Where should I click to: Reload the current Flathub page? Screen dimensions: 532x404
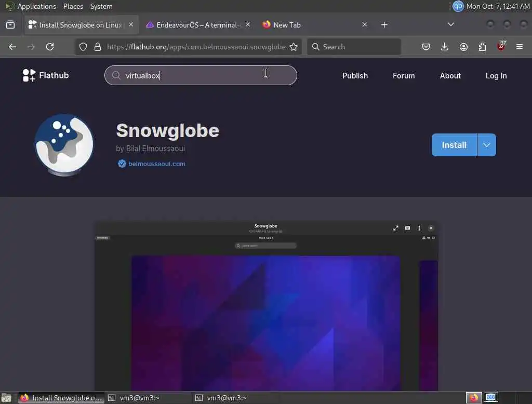point(50,47)
